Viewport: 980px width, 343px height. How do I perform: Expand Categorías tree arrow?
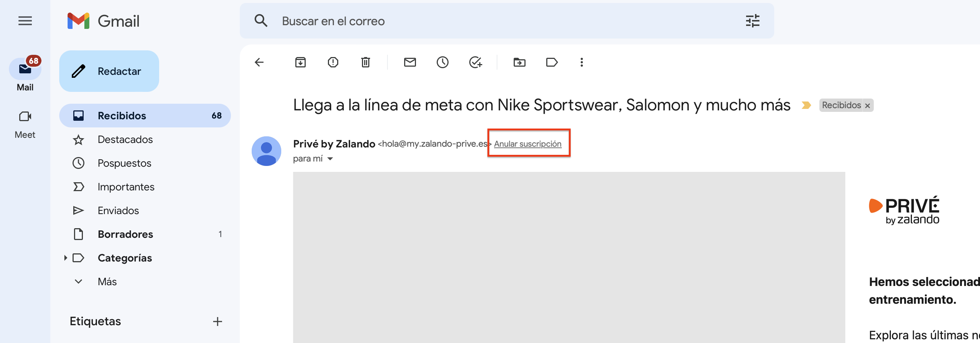[66, 258]
